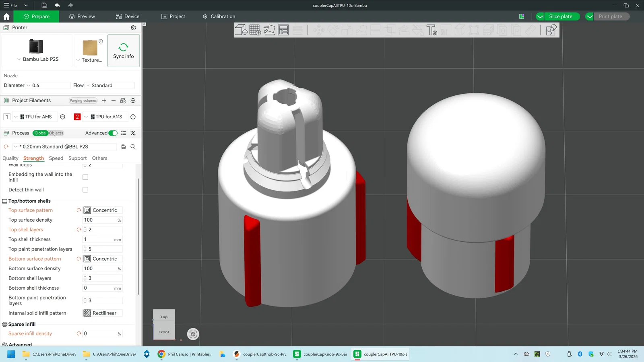Click the compare presets icon

point(133,133)
